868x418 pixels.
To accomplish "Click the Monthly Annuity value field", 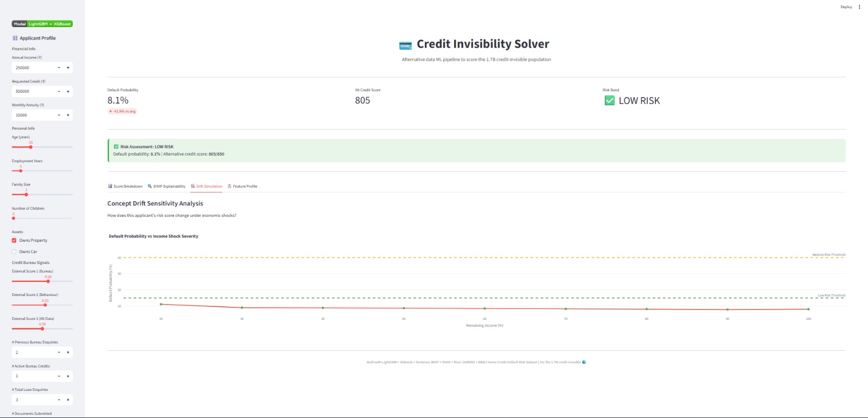I will (33, 115).
